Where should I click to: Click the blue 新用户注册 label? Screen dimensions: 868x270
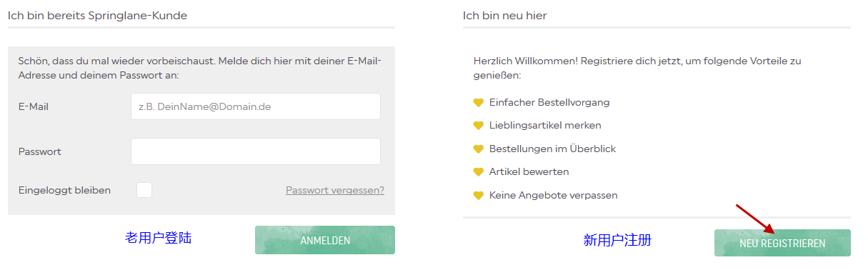point(617,240)
